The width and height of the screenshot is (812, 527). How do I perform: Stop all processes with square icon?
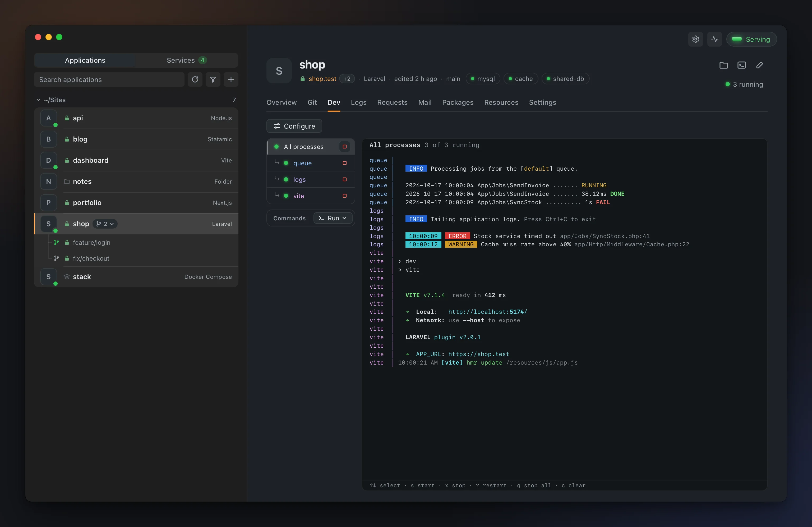click(x=345, y=147)
